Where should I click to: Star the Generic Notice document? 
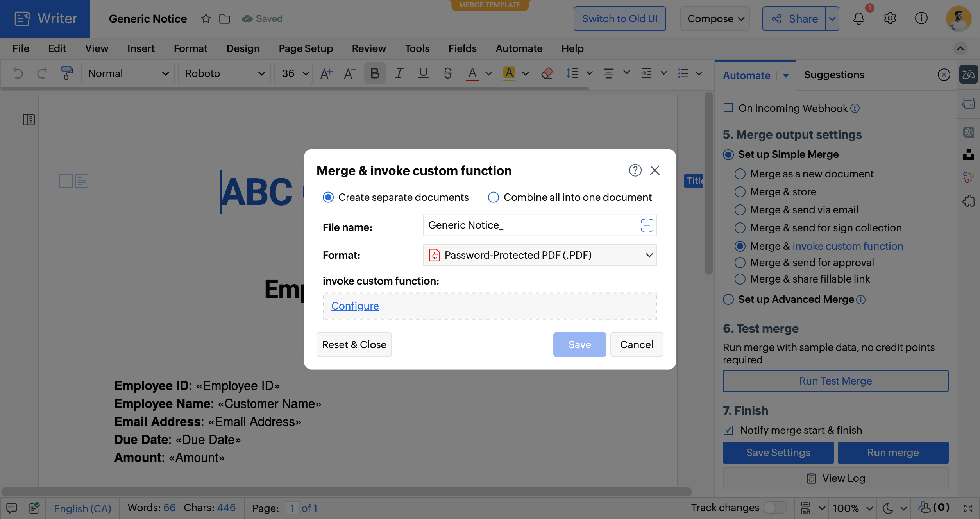point(206,18)
